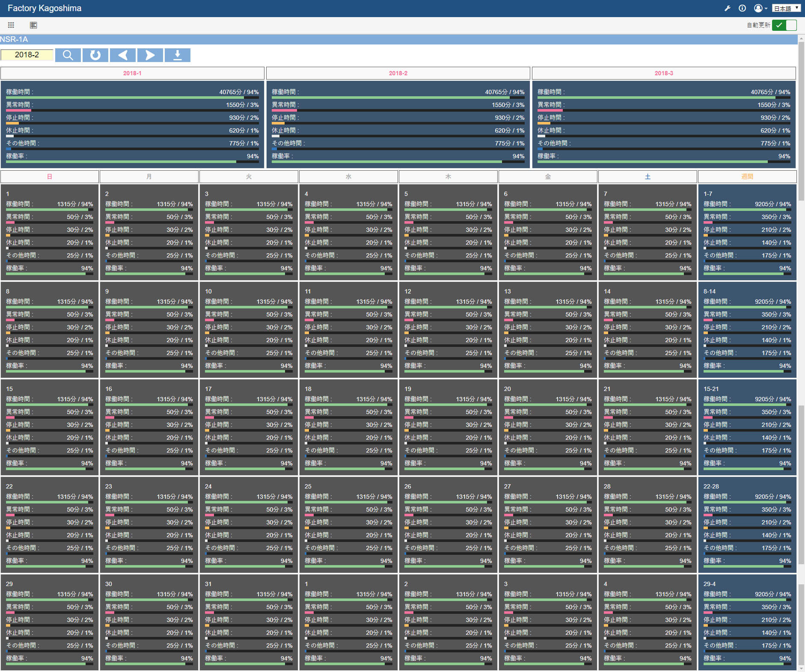
Task: Go to the next month arrow
Action: 150,55
